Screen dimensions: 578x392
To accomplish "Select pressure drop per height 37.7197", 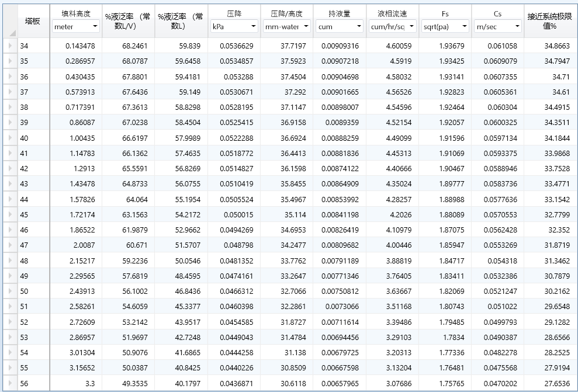I will (x=293, y=46).
